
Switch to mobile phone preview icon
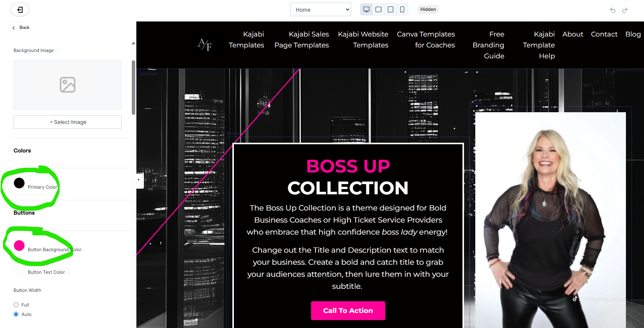coord(402,9)
